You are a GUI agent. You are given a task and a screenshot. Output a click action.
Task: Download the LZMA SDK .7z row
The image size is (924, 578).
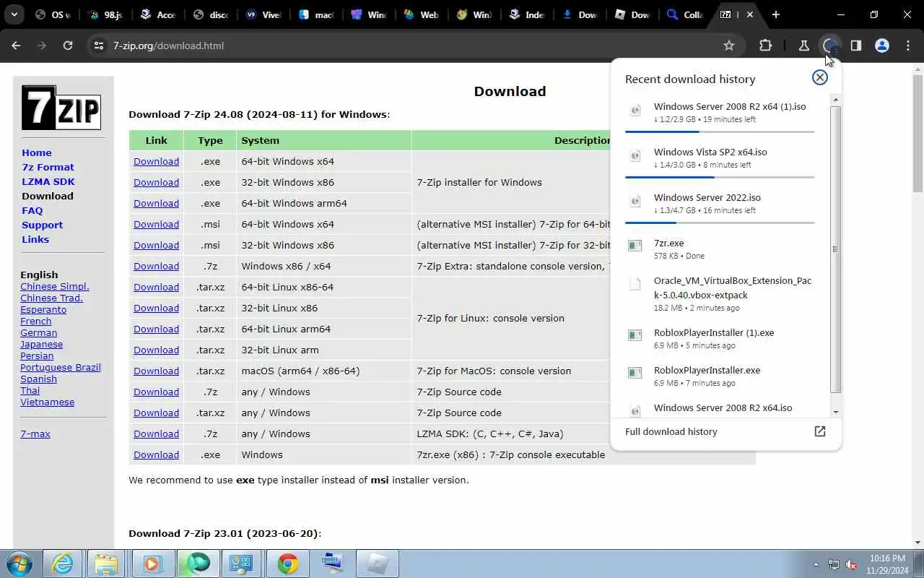point(156,433)
